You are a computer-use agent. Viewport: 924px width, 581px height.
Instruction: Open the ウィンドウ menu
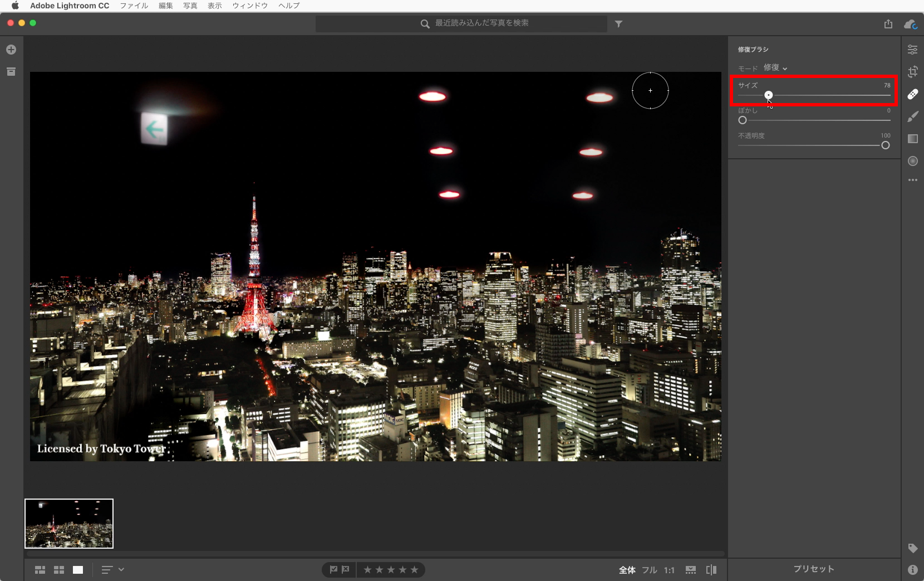(x=250, y=6)
